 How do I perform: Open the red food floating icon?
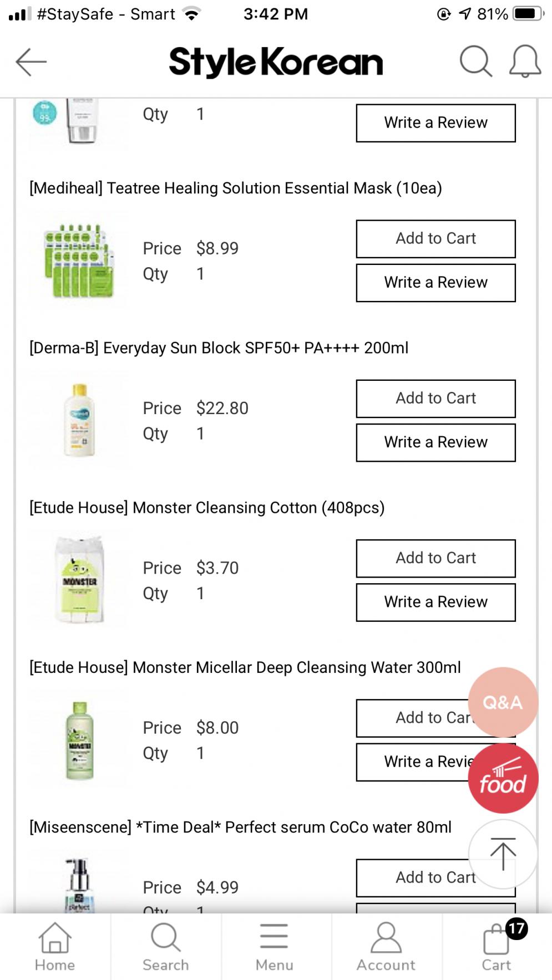coord(503,778)
